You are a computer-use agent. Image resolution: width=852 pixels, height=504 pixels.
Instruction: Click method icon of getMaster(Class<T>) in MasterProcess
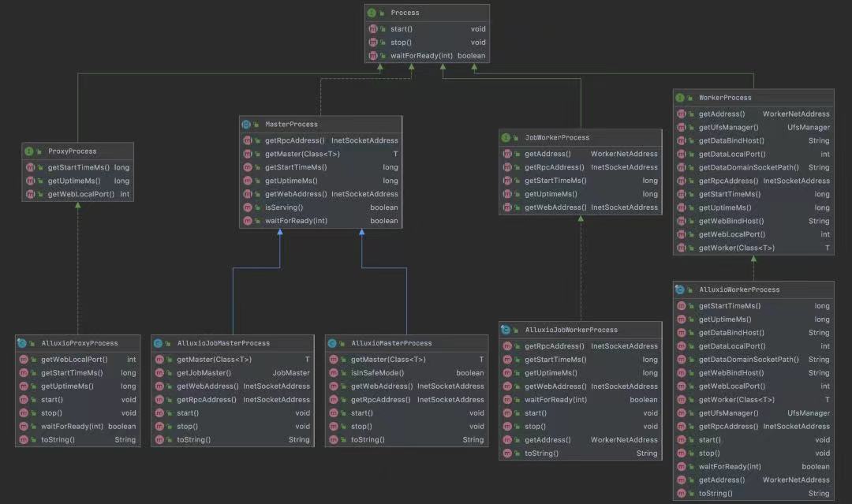(x=248, y=154)
